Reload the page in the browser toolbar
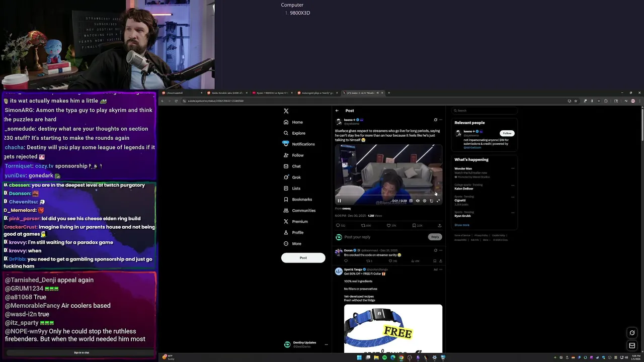 (x=176, y=101)
